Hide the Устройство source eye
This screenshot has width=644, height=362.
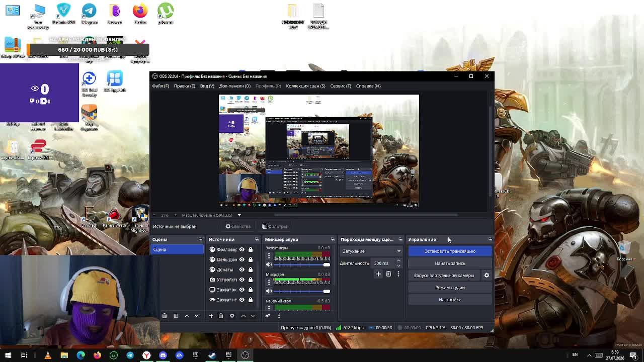[x=242, y=280]
